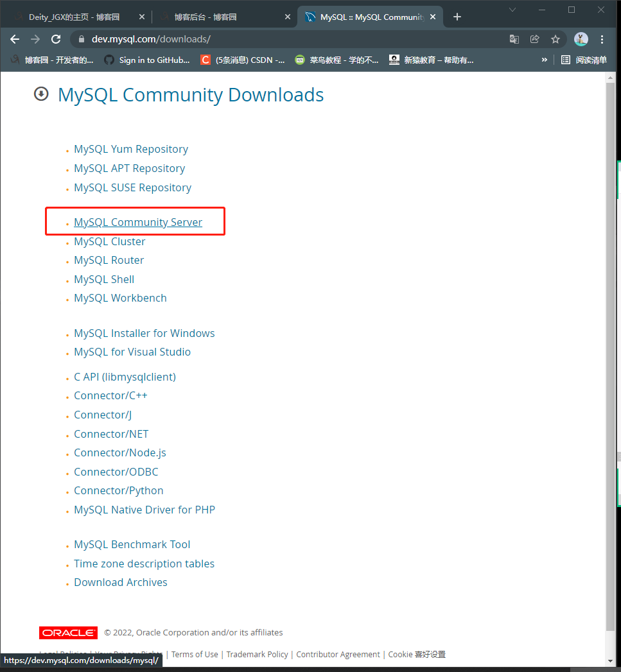Open Connector/C++ link
Image resolution: width=621 pixels, height=672 pixels.
[110, 395]
